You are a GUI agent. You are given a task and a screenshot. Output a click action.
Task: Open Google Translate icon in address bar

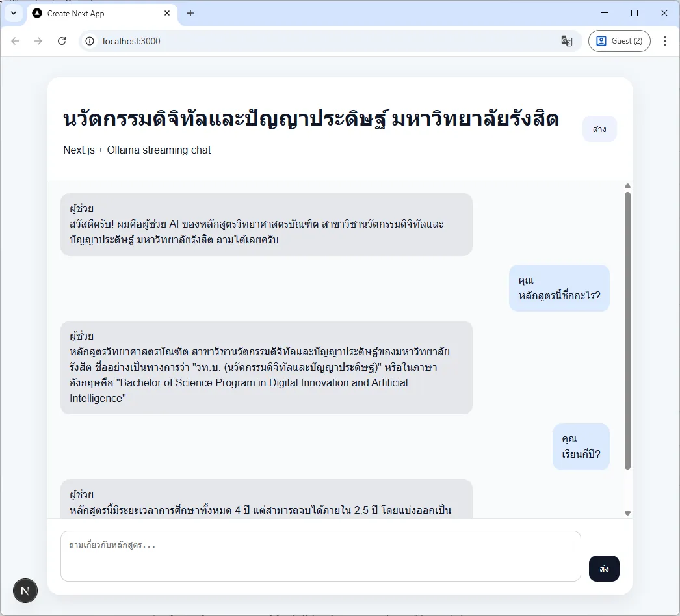point(566,40)
